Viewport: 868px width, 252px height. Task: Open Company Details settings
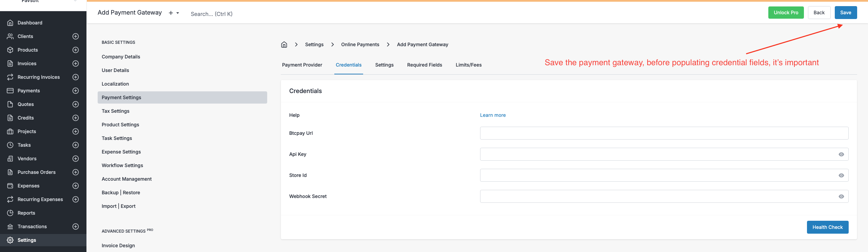121,57
